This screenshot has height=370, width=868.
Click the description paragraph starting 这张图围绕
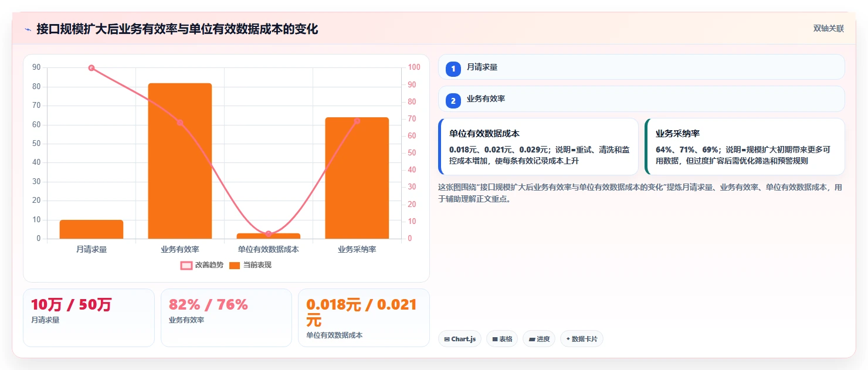[x=641, y=193]
